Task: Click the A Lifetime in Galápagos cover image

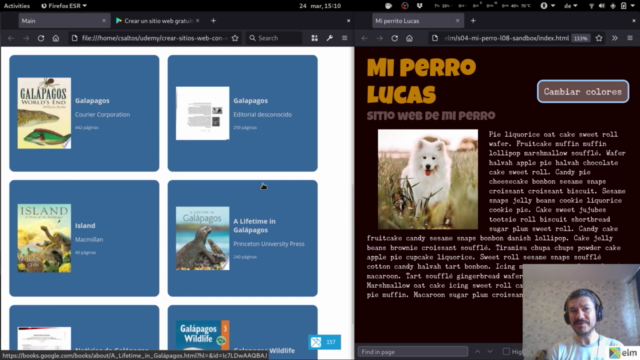Action: click(x=202, y=238)
